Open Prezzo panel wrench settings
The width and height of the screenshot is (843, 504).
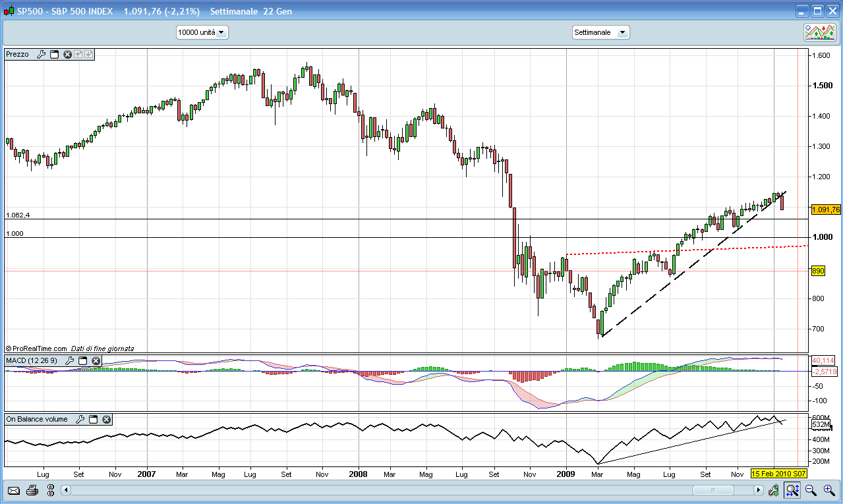tap(40, 55)
